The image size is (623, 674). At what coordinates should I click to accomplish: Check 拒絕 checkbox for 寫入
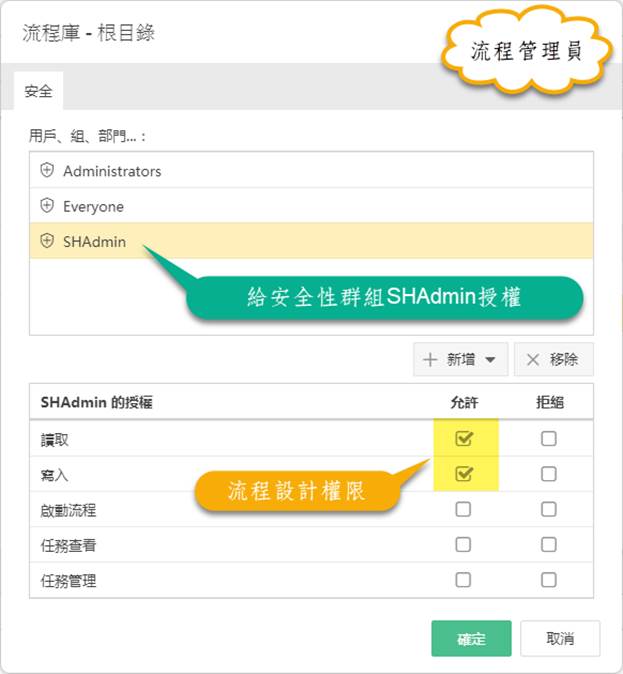[549, 474]
